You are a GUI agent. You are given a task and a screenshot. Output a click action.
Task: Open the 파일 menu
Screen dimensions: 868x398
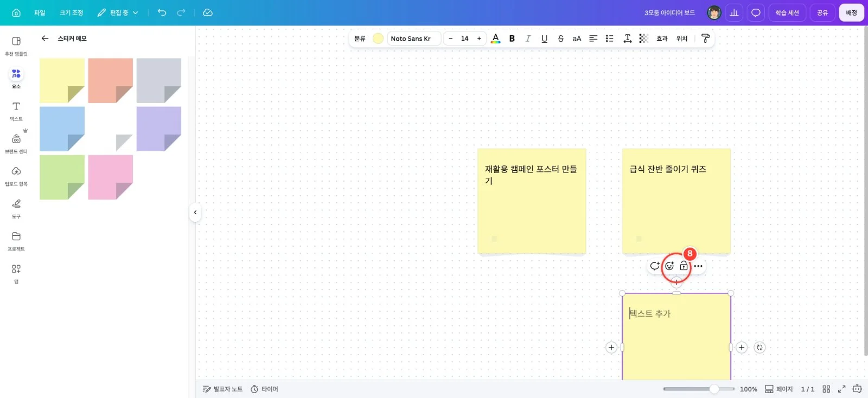point(40,12)
